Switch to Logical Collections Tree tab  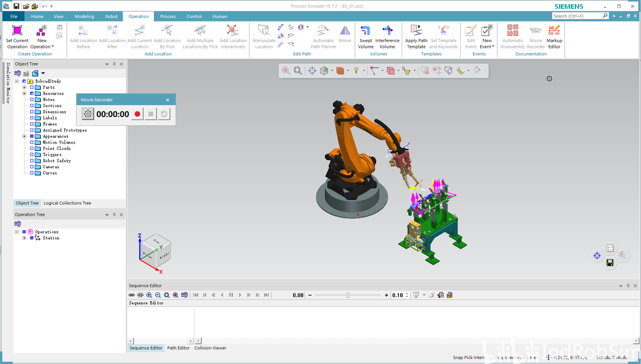coord(67,203)
